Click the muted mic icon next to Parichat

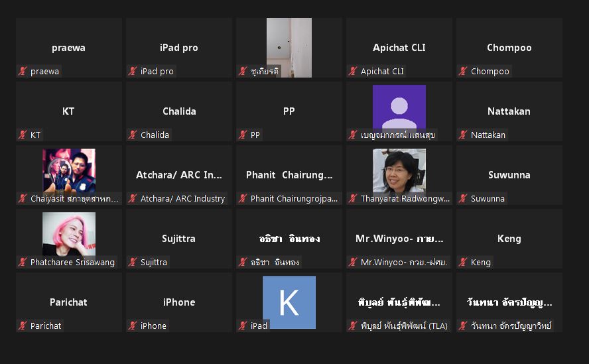tap(23, 326)
